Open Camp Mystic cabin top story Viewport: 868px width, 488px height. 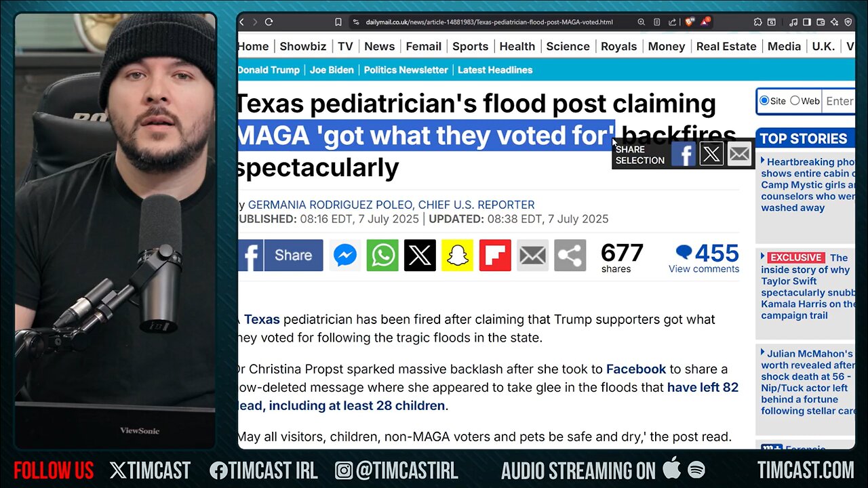tap(808, 185)
